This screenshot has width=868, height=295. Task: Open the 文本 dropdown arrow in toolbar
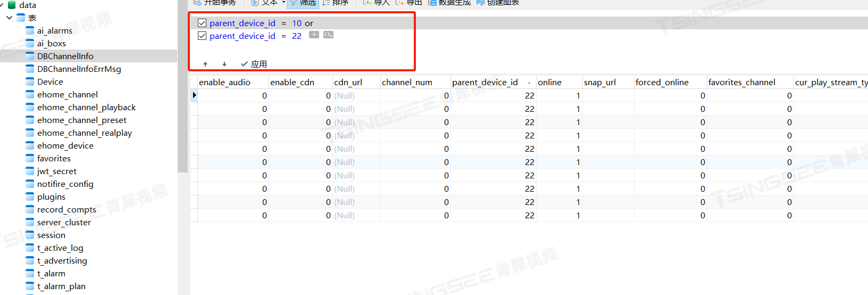point(283,2)
